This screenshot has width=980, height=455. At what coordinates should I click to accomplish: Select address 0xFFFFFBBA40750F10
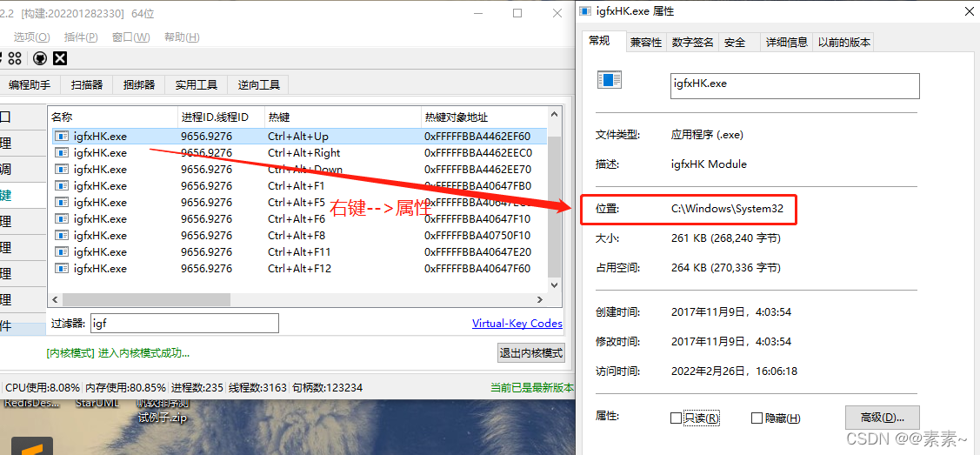click(x=477, y=236)
